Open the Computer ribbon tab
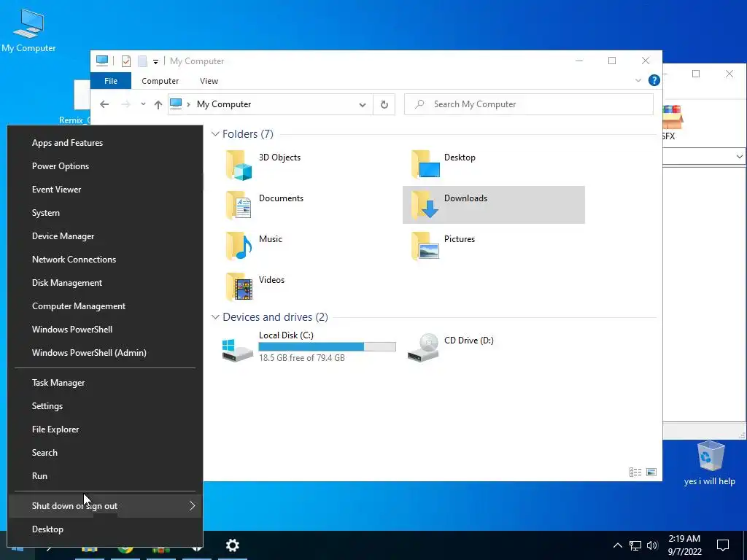 click(160, 81)
